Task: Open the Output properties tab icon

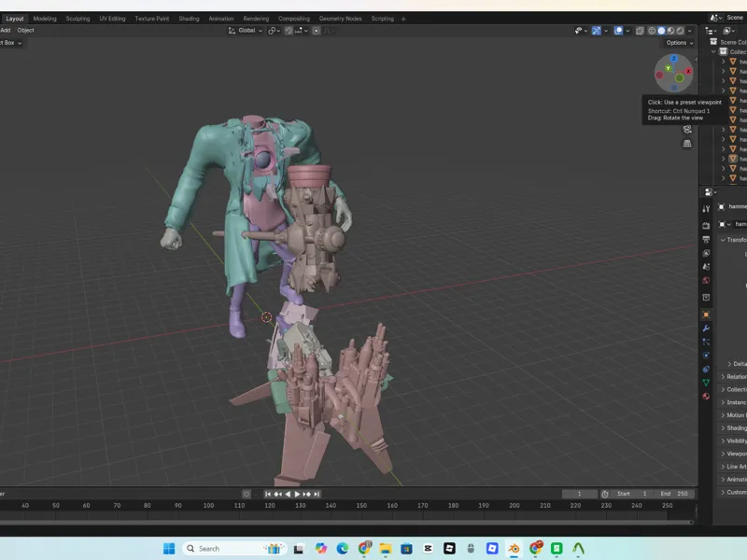Action: point(706,239)
